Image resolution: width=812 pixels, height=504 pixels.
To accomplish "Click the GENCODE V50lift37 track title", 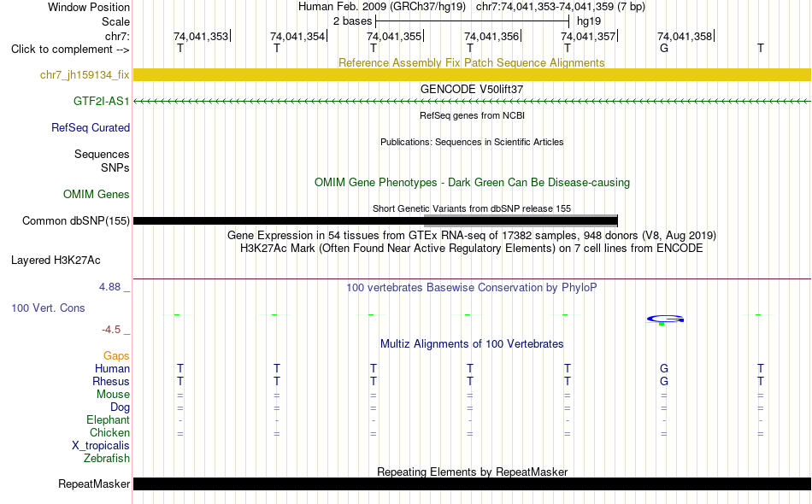I will (472, 89).
